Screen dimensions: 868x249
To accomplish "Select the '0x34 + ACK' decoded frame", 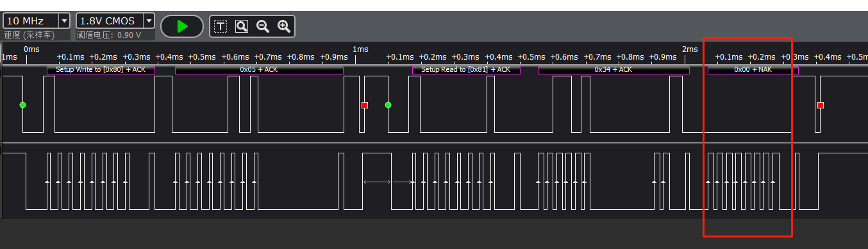I will 613,69.
